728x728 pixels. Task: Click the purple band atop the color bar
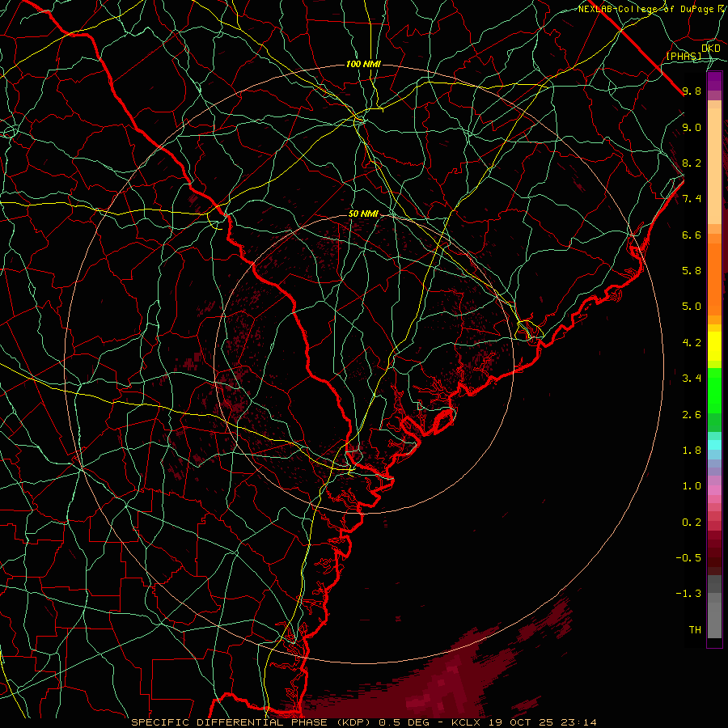pyautogui.click(x=714, y=81)
